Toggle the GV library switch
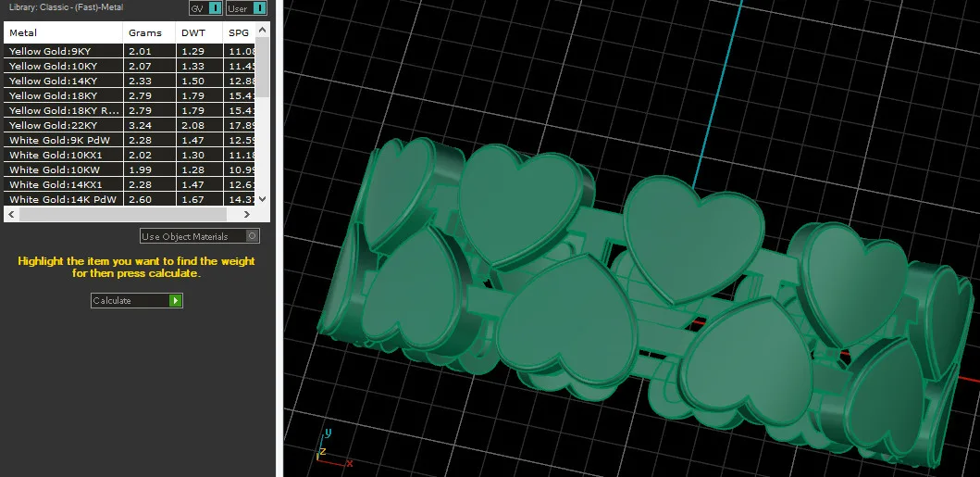980x477 pixels. pyautogui.click(x=206, y=8)
